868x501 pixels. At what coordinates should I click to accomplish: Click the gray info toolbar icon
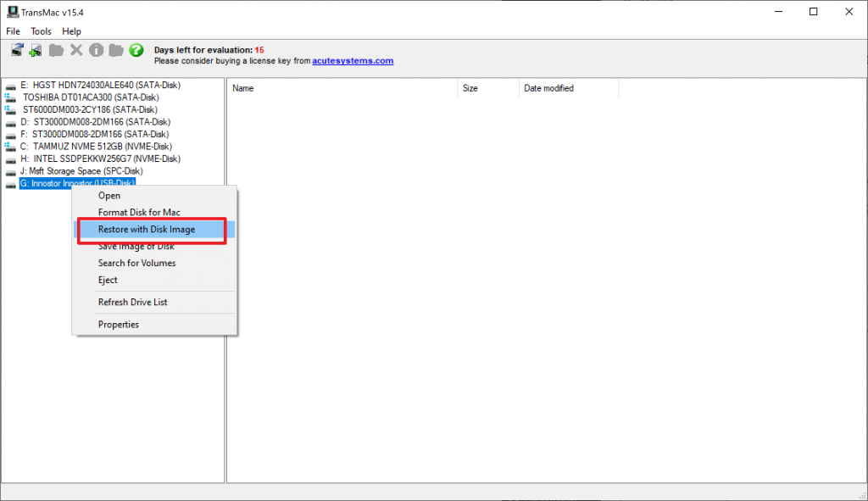point(97,50)
